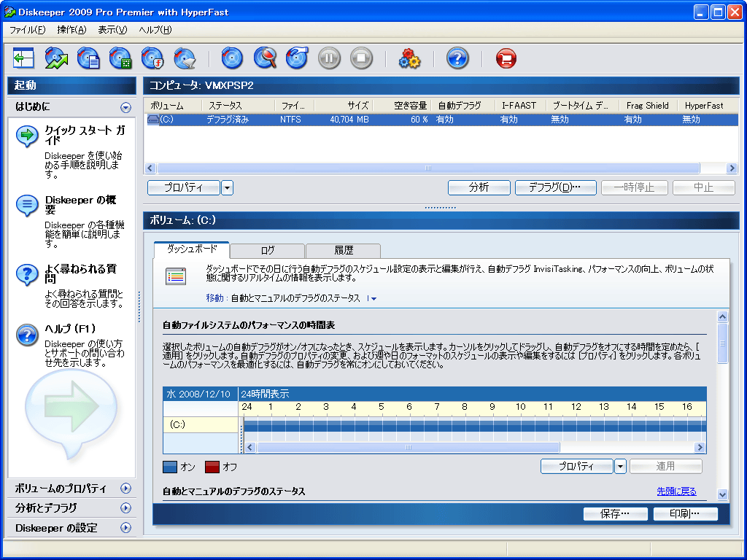Toggle the quick launch pane icon

[x=23, y=58]
